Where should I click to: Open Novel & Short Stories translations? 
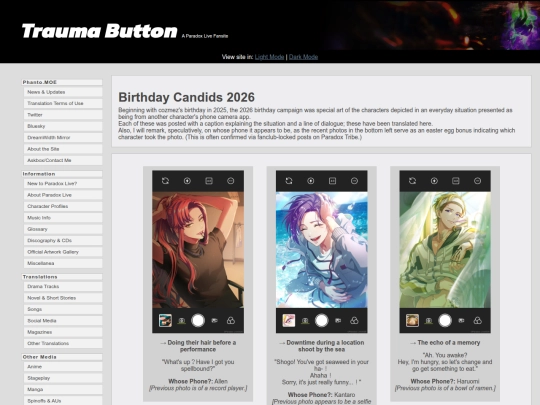pyautogui.click(x=63, y=298)
